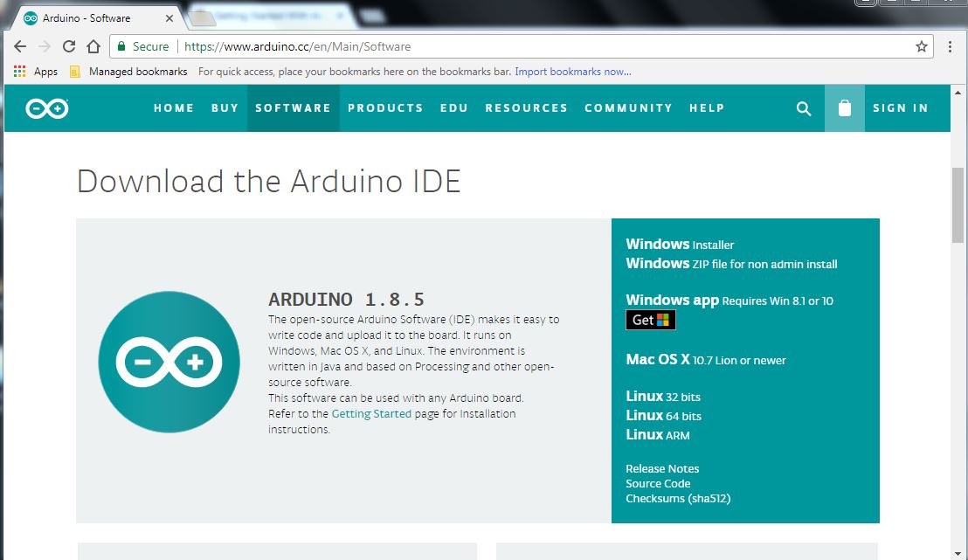Viewport: 968px width, 560px height.
Task: Click the scrollbar down arrow
Action: 958,554
